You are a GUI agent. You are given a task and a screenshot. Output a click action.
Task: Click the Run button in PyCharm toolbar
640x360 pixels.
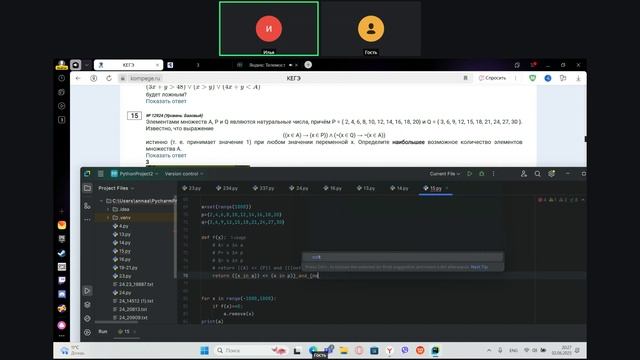(x=469, y=174)
